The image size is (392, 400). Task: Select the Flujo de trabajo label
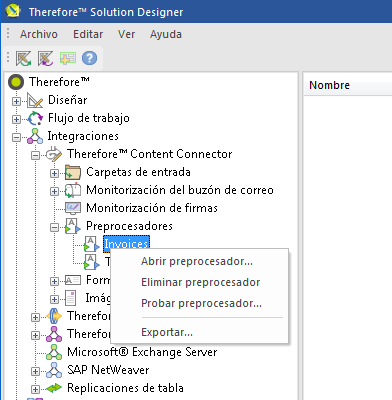point(89,118)
